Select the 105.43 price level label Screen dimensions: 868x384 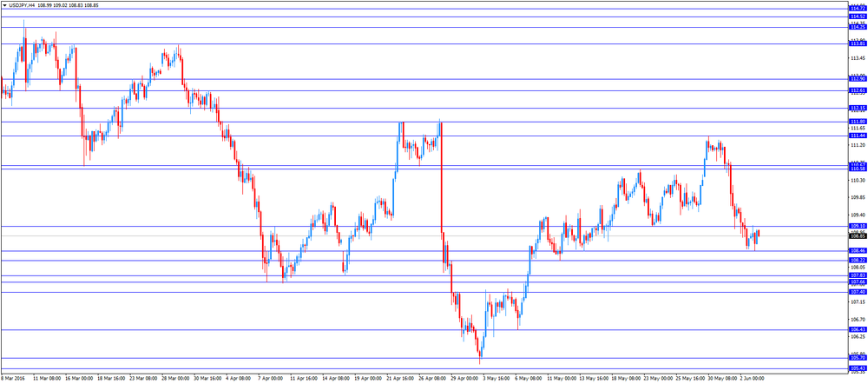pos(858,368)
